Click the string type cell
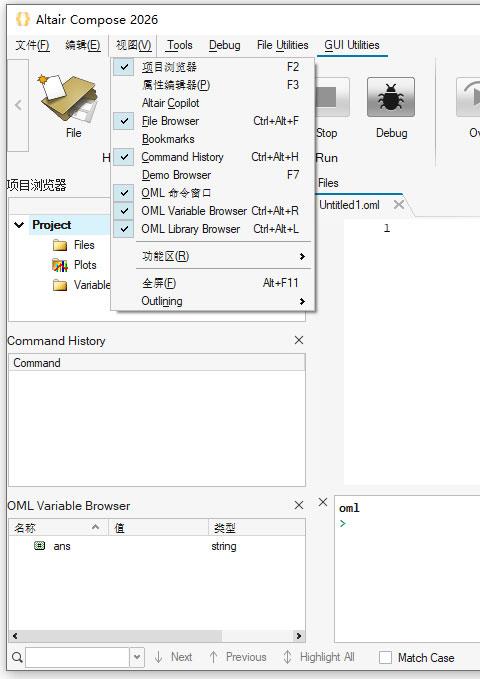 (224, 546)
